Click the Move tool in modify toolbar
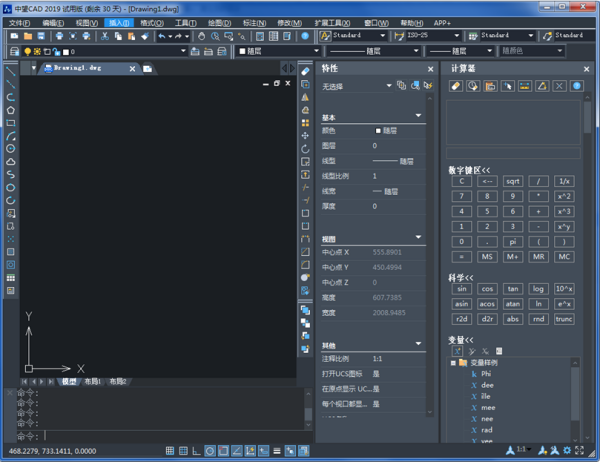This screenshot has width=600, height=462. (305, 135)
